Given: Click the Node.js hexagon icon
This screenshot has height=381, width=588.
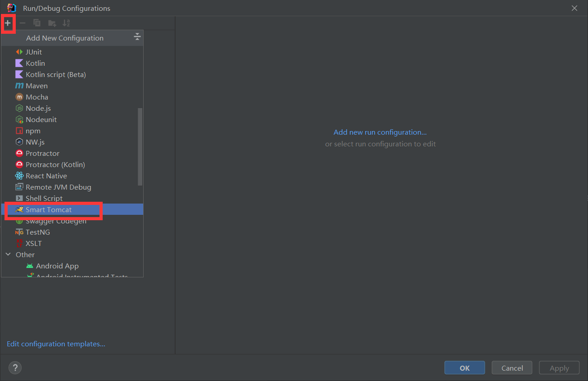Looking at the screenshot, I should [19, 108].
